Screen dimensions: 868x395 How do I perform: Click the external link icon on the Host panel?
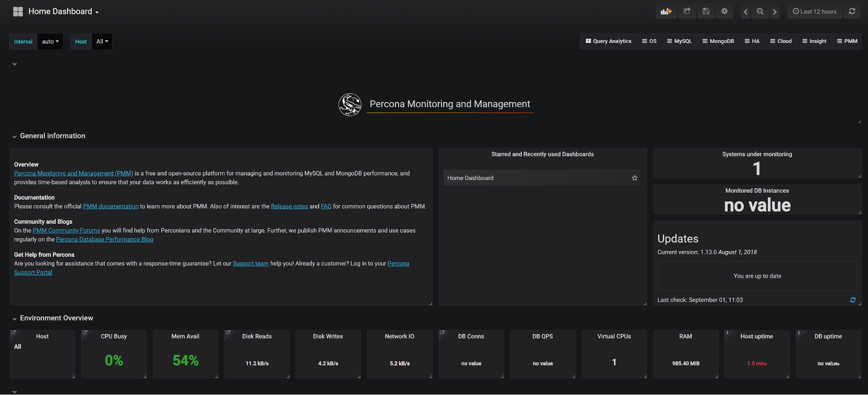13,332
